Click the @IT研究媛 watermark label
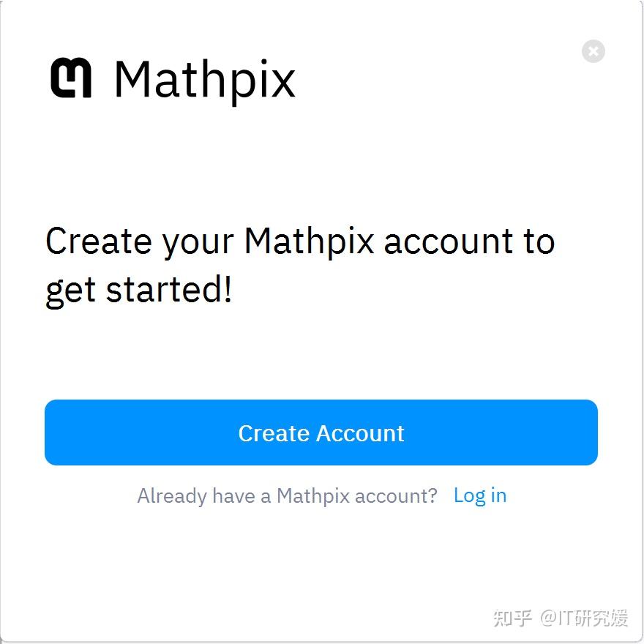The width and height of the screenshot is (644, 644). point(584,618)
